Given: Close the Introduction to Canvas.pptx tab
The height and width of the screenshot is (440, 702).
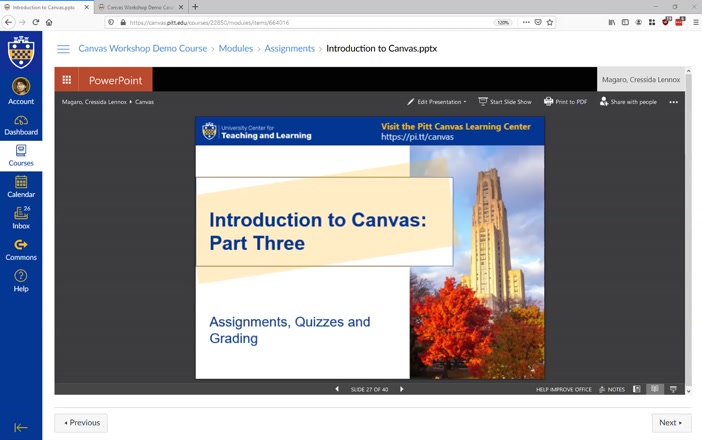Looking at the screenshot, I should click(x=87, y=7).
